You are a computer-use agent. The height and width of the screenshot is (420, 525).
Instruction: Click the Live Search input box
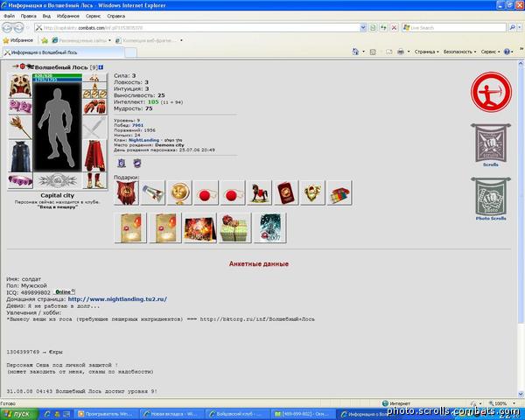pyautogui.click(x=454, y=28)
